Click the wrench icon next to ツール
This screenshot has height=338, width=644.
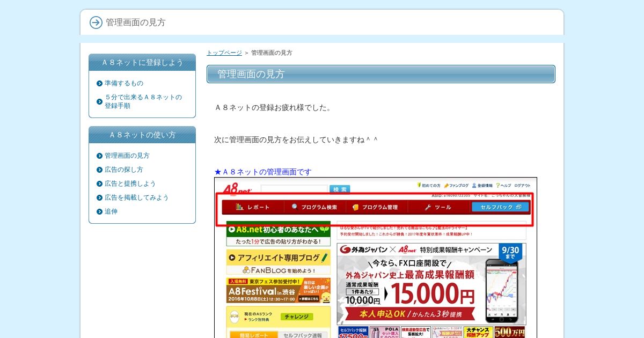click(x=428, y=207)
